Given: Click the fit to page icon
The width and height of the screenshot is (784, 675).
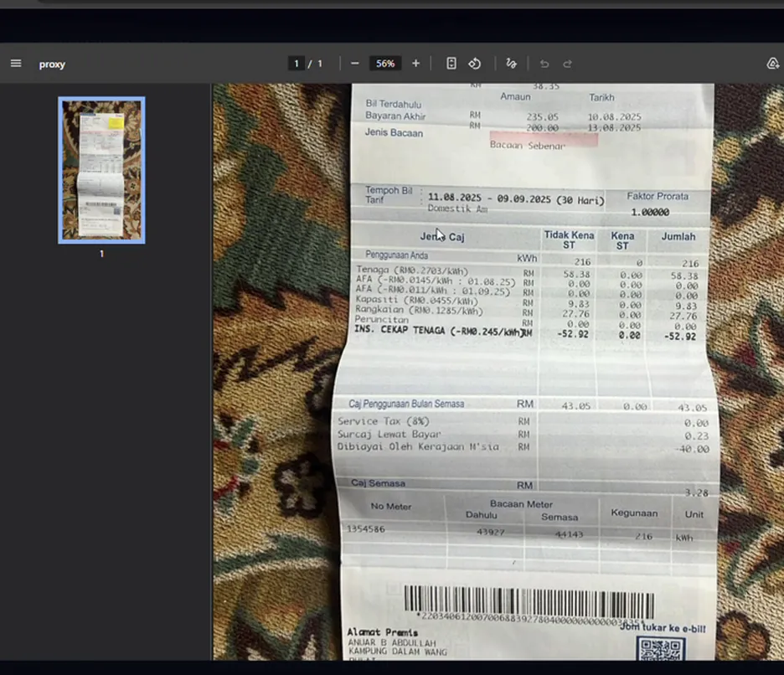Looking at the screenshot, I should (451, 64).
